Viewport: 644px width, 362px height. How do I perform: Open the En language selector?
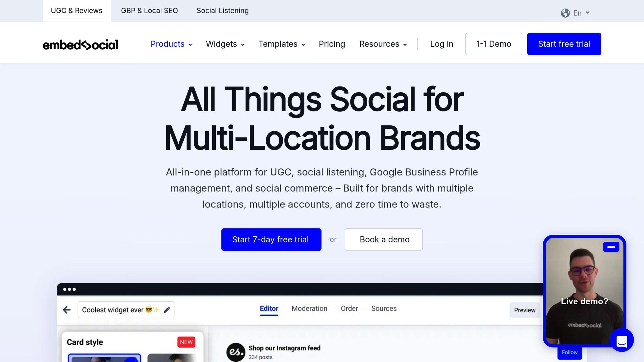coord(581,13)
